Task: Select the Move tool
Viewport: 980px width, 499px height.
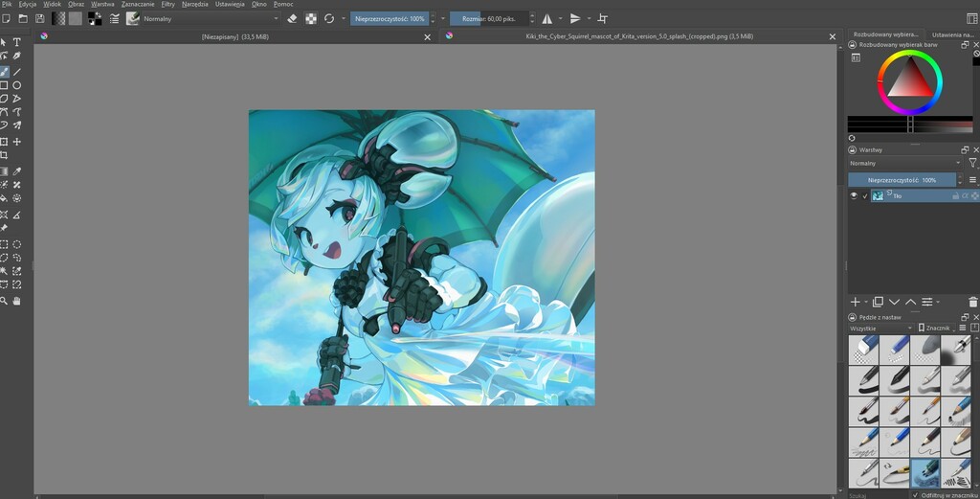Action: point(17,142)
